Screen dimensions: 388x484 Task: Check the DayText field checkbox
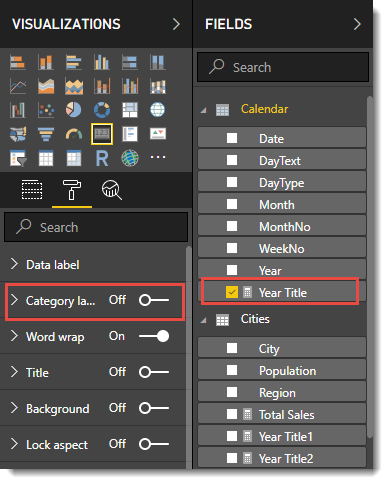pos(232,160)
